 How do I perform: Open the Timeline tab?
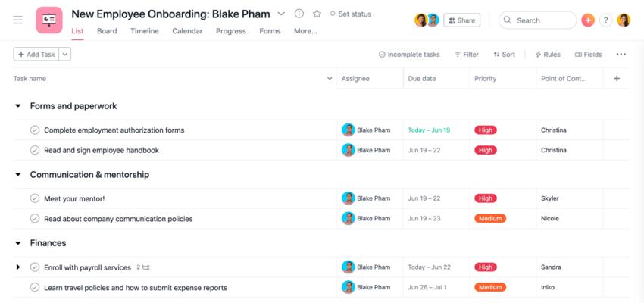click(x=145, y=31)
